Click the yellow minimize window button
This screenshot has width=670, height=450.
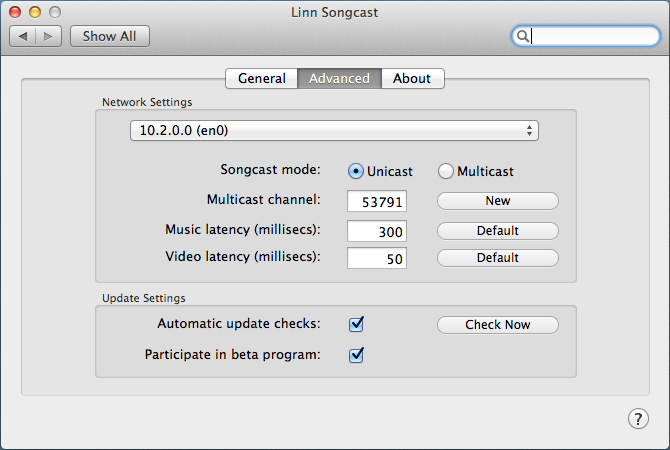(35, 12)
